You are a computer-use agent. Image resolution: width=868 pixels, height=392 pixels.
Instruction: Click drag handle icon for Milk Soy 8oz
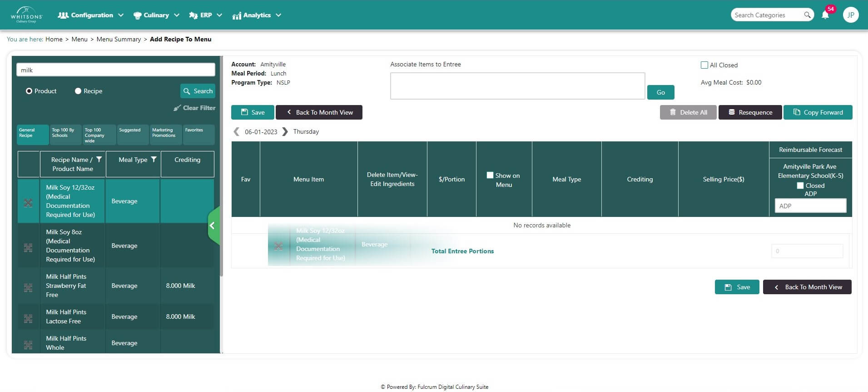point(28,247)
